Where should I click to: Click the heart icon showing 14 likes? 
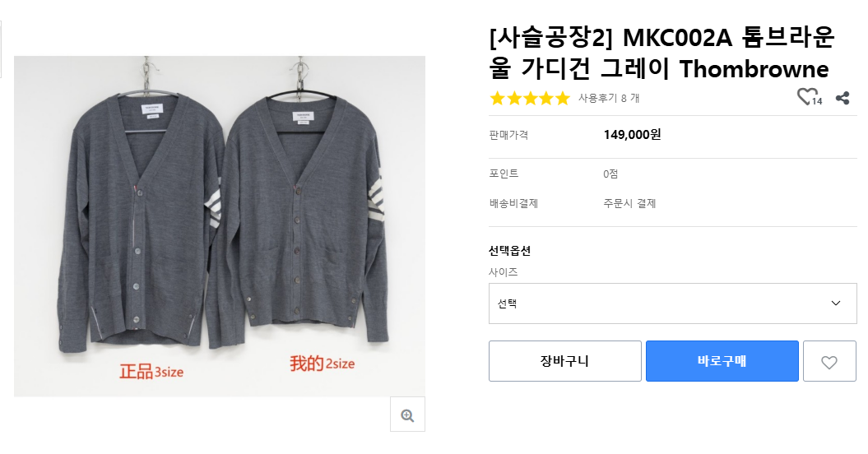807,97
